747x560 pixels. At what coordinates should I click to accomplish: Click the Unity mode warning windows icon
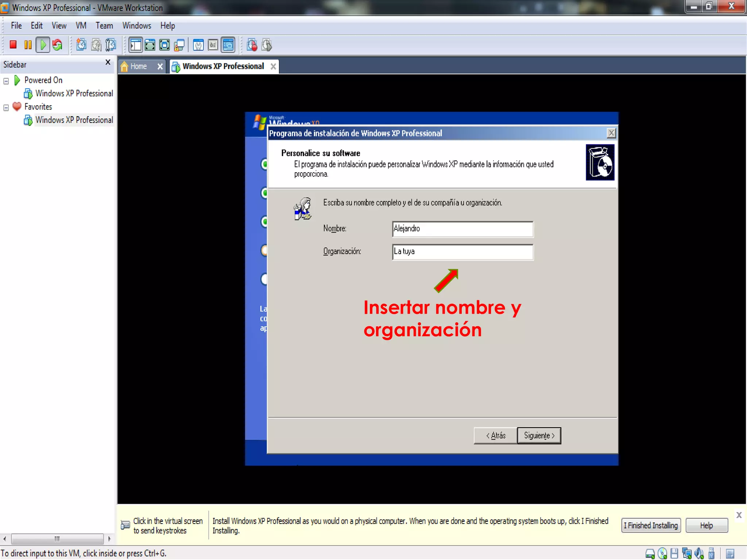[179, 45]
